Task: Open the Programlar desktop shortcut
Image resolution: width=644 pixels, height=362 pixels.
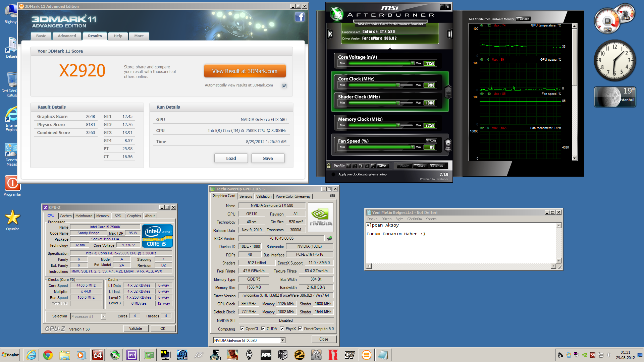Action: click(12, 186)
